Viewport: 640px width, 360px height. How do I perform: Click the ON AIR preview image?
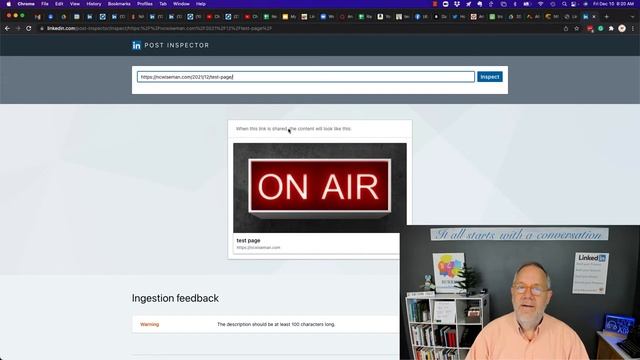(x=320, y=188)
